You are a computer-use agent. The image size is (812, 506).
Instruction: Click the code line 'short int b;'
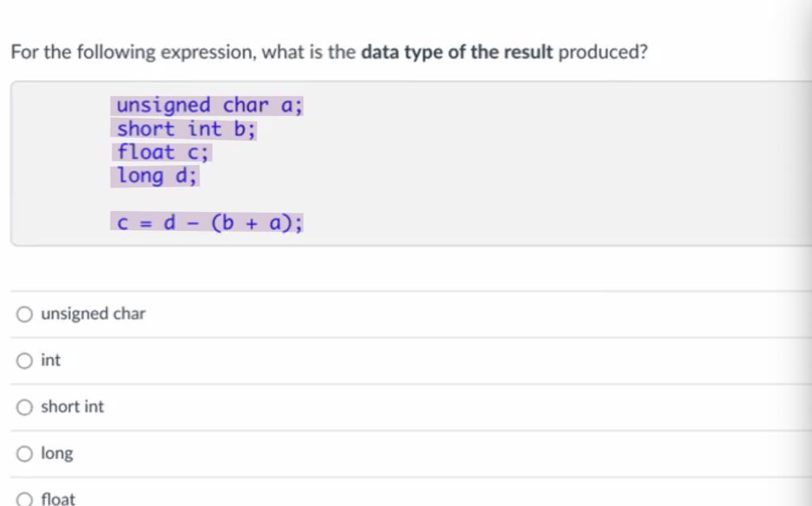pos(184,129)
